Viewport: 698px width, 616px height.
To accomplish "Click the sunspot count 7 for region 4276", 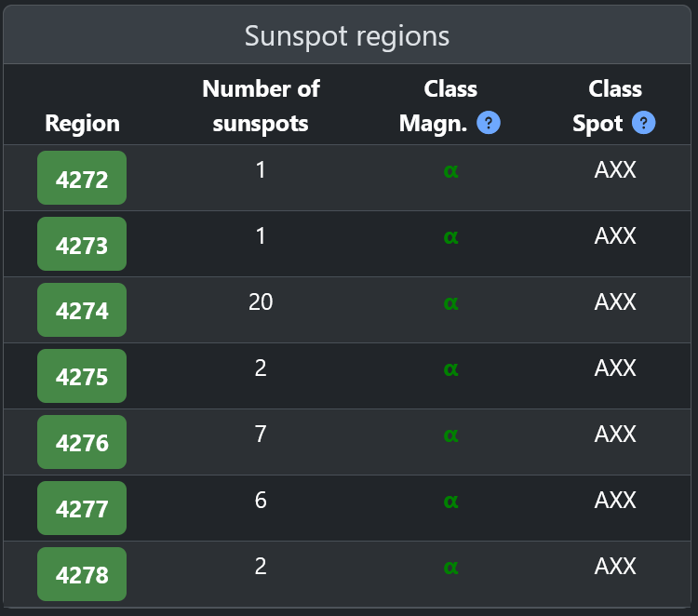I will pos(261,434).
